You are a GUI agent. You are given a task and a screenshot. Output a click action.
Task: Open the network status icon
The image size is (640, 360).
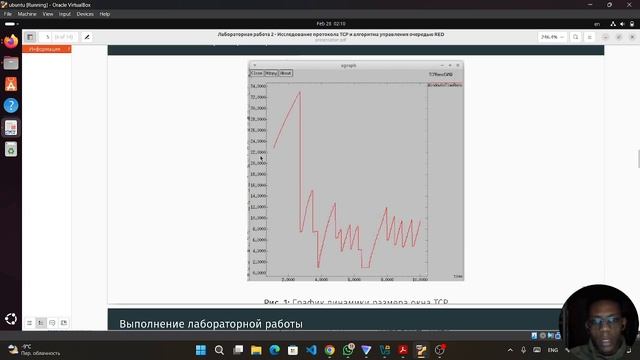coord(613,24)
